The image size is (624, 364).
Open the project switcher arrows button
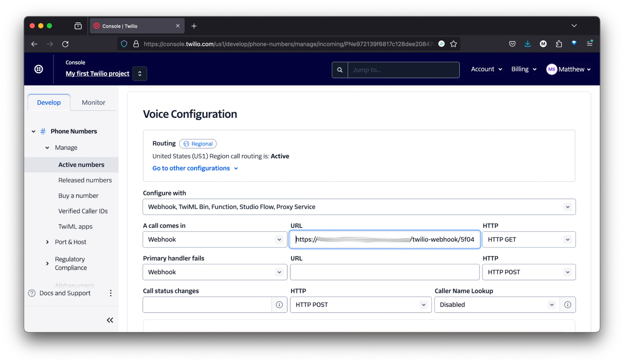tap(140, 73)
